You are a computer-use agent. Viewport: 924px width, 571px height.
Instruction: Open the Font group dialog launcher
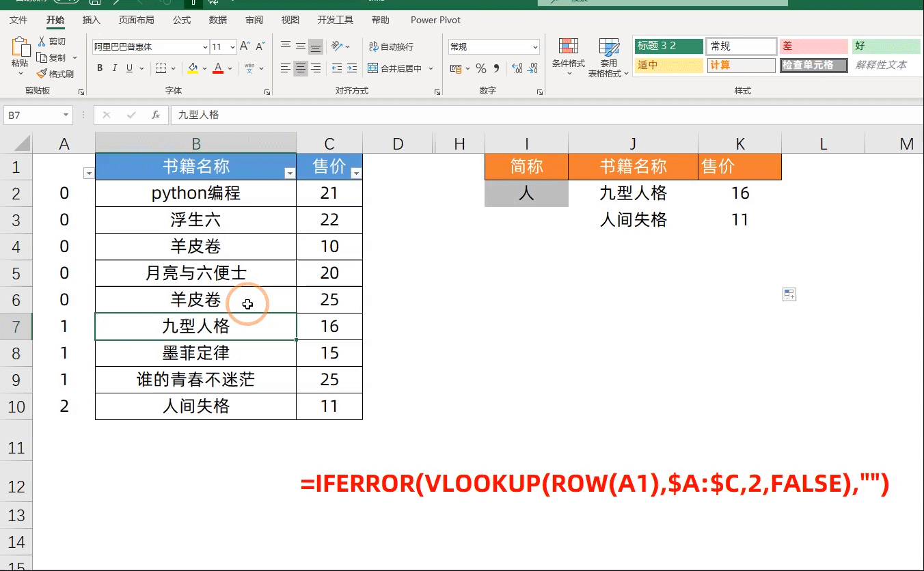click(267, 92)
